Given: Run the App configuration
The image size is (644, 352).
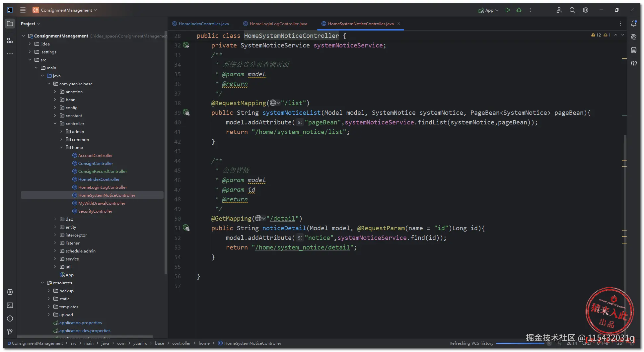Looking at the screenshot, I should pos(508,10).
